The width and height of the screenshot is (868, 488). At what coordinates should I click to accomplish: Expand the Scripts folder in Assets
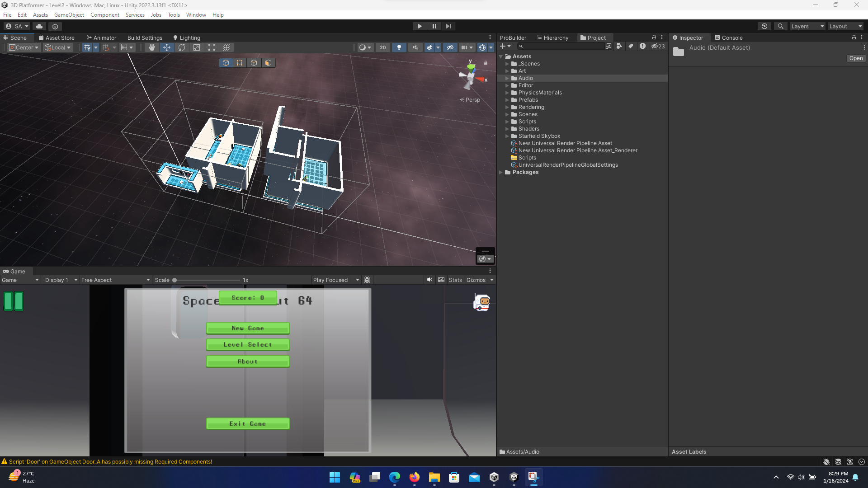[x=507, y=121]
